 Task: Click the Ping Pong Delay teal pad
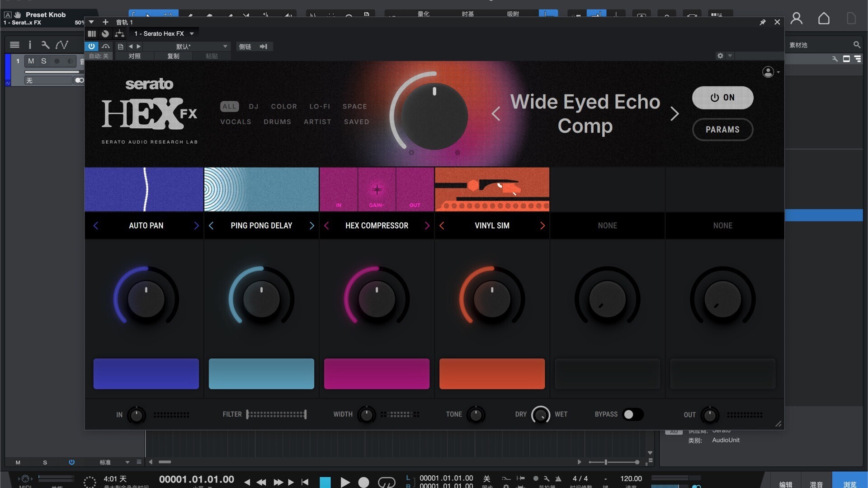coord(261,374)
